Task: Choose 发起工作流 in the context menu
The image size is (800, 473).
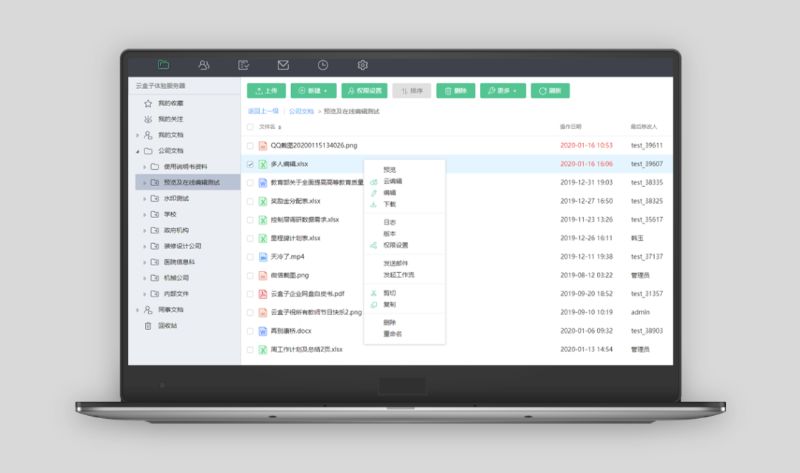Action: pyautogui.click(x=398, y=275)
